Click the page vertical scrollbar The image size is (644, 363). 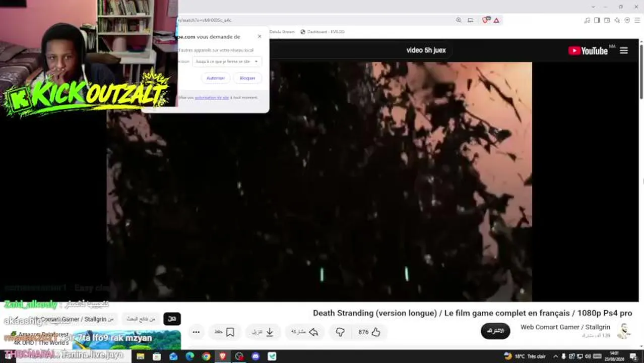pyautogui.click(x=641, y=73)
